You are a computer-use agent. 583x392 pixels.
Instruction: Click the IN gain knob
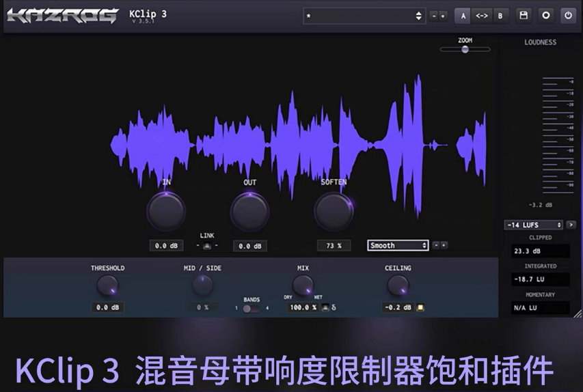tap(166, 211)
